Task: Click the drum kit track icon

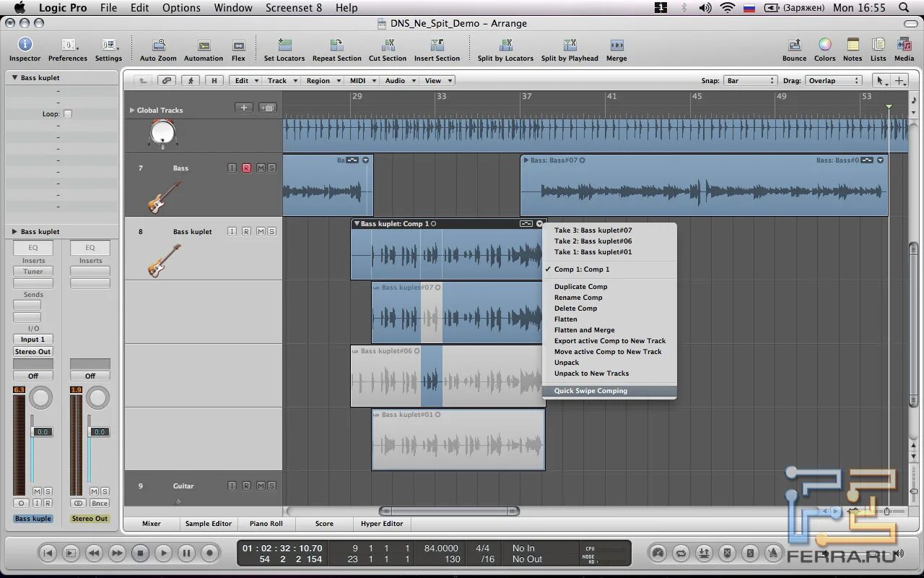Action: [163, 134]
